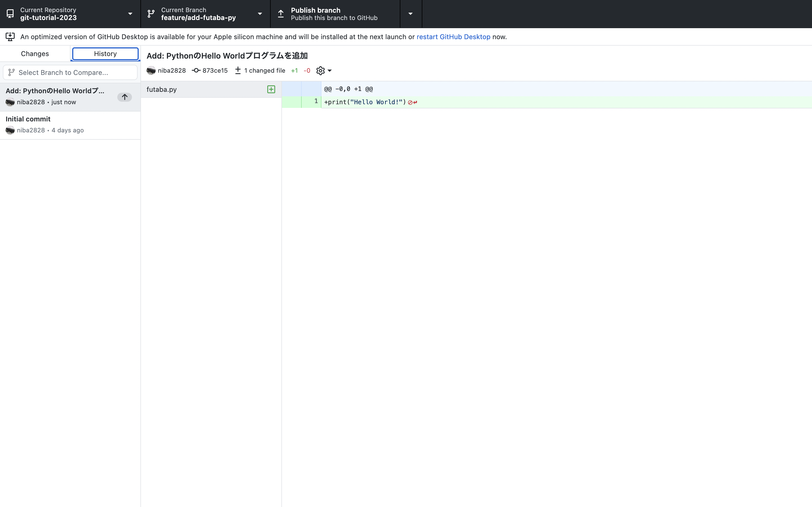Click the restart GitHub Desktop link

coord(453,37)
